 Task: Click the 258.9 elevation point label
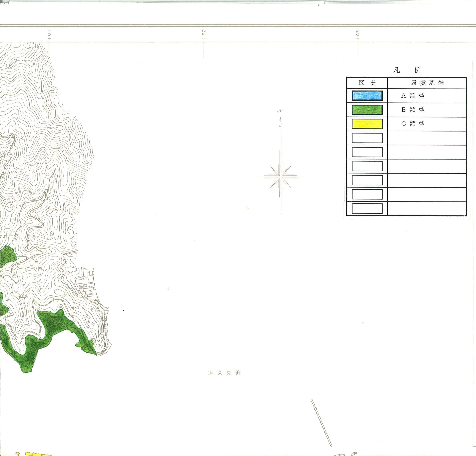point(52,128)
